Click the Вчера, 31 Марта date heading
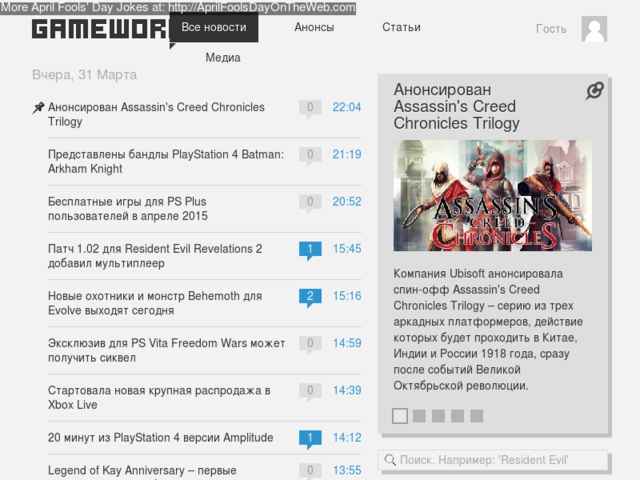The height and width of the screenshot is (480, 640). (84, 75)
